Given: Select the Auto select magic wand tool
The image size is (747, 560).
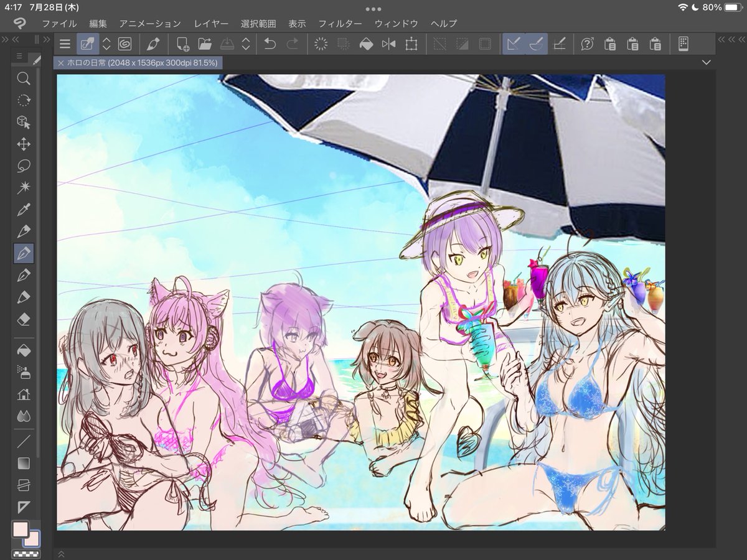Looking at the screenshot, I should (24, 187).
